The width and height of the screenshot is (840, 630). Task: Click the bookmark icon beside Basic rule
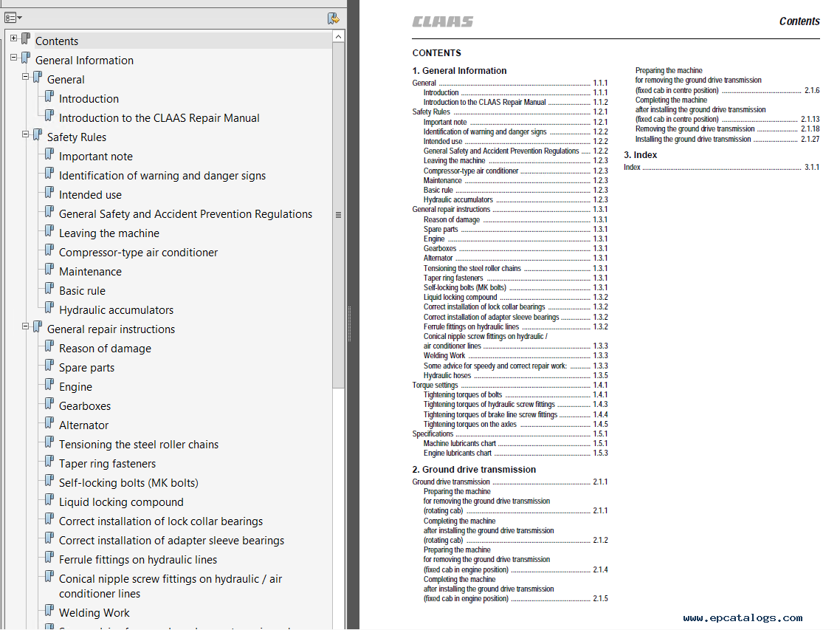pos(49,290)
